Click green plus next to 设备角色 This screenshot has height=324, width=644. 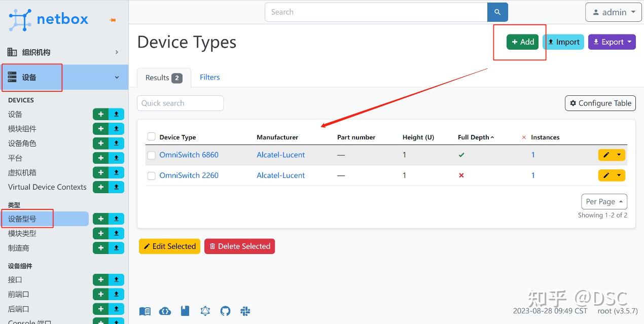[x=100, y=143]
